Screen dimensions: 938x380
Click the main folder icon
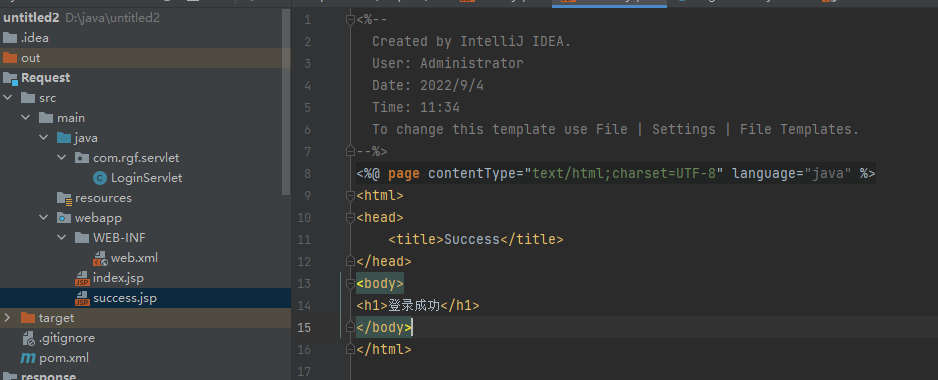pyautogui.click(x=46, y=118)
